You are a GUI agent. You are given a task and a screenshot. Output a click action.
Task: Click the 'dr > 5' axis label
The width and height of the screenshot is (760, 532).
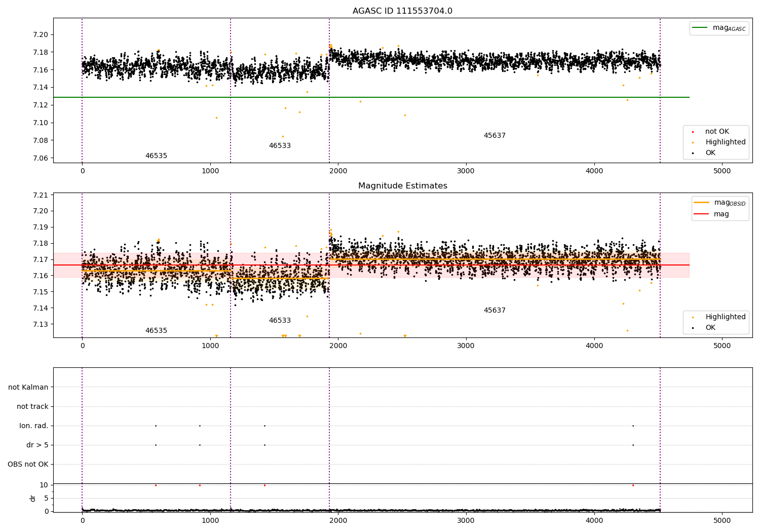(37, 445)
